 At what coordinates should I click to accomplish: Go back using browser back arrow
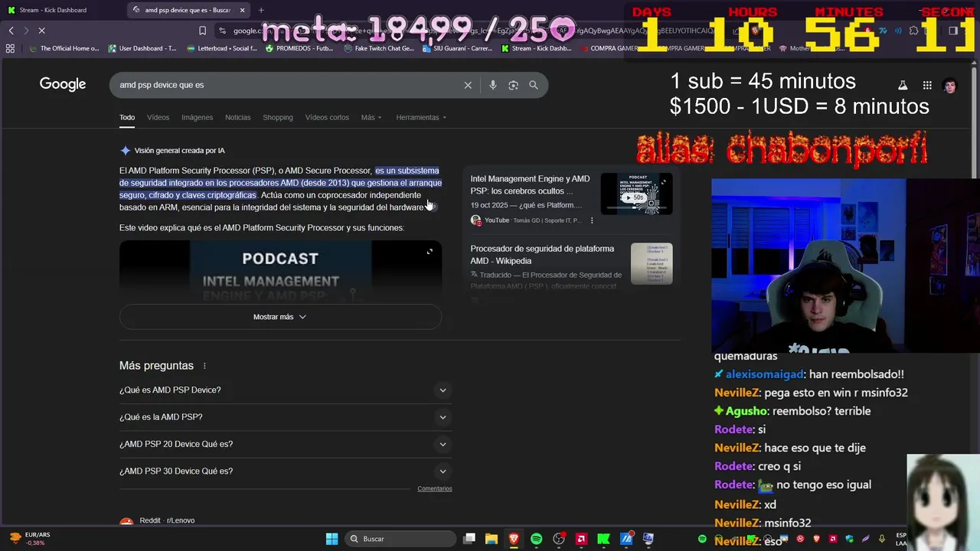(11, 31)
